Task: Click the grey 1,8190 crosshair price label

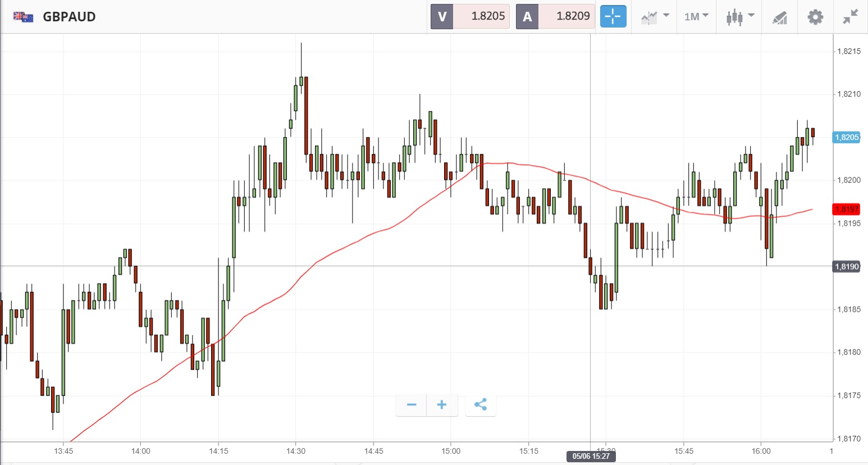Action: click(847, 267)
